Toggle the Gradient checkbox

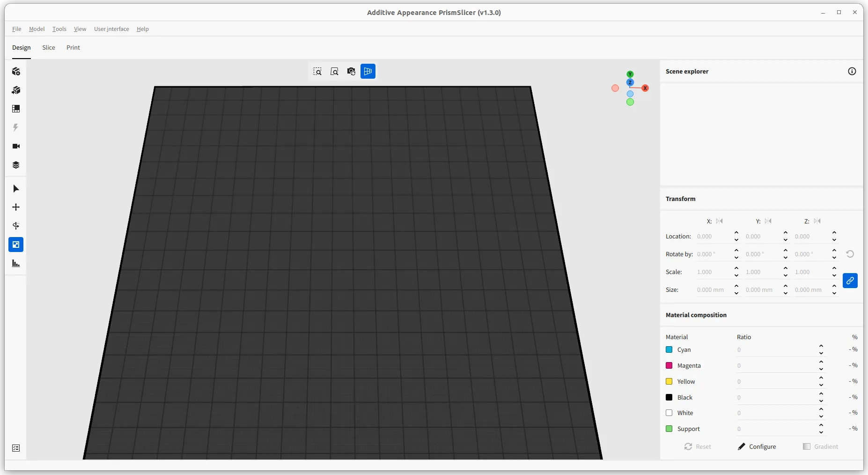pyautogui.click(x=807, y=446)
